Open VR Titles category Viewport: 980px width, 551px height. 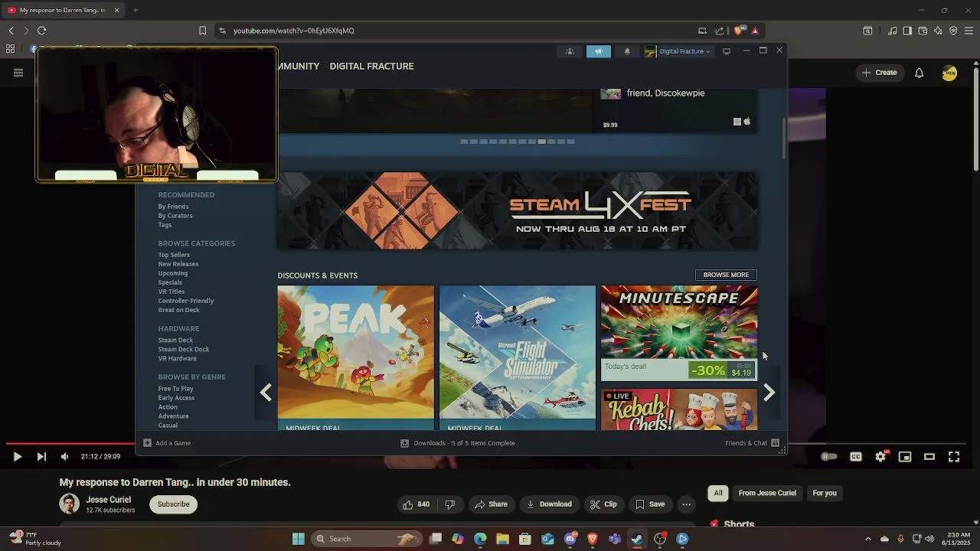171,292
